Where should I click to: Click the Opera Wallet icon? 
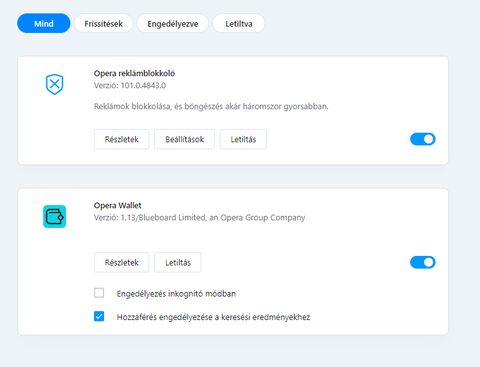(x=54, y=217)
